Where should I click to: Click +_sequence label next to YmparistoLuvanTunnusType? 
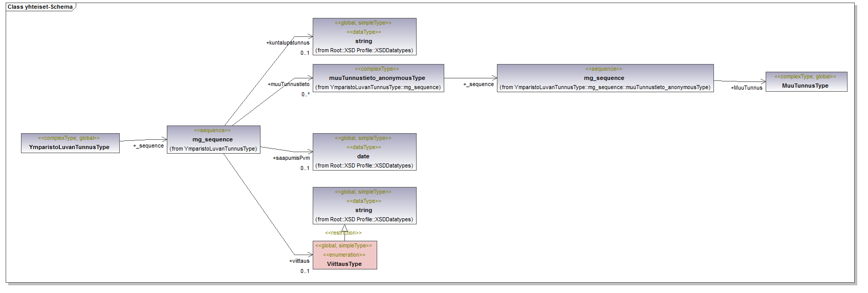[148, 145]
